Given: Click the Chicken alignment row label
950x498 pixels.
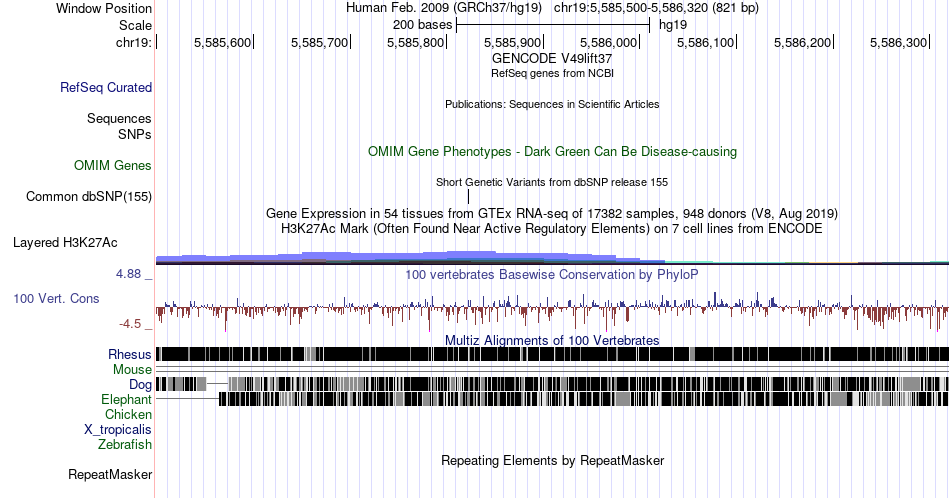Looking at the screenshot, I should click(x=128, y=414).
